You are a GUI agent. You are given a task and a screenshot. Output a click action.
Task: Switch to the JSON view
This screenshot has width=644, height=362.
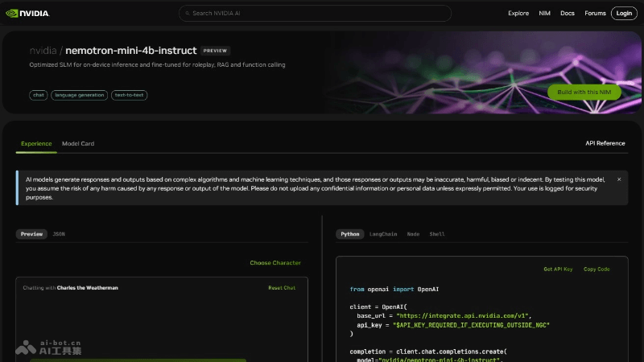pos(59,234)
